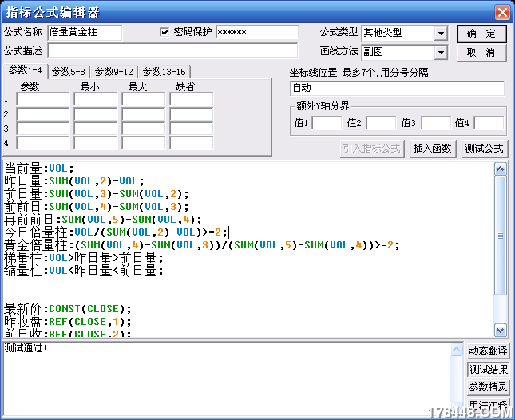Click the 插入函数 button
The width and height of the screenshot is (515, 420).
[x=432, y=149]
